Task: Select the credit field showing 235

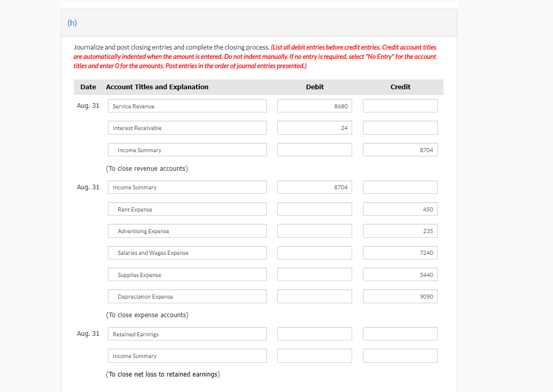Action: (400, 231)
